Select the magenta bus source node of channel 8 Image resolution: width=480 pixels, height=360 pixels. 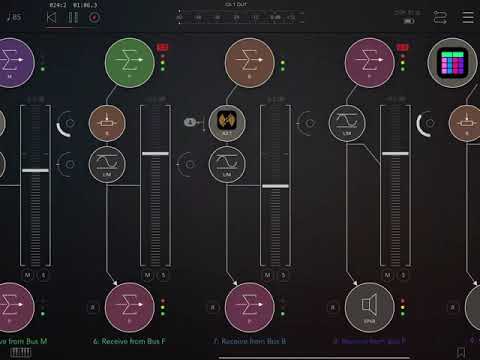369,63
